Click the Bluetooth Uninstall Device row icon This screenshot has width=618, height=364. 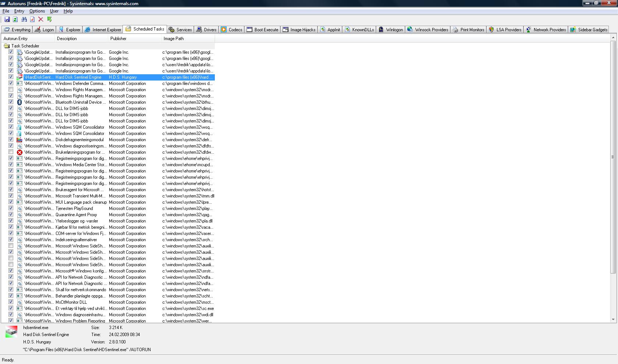19,102
